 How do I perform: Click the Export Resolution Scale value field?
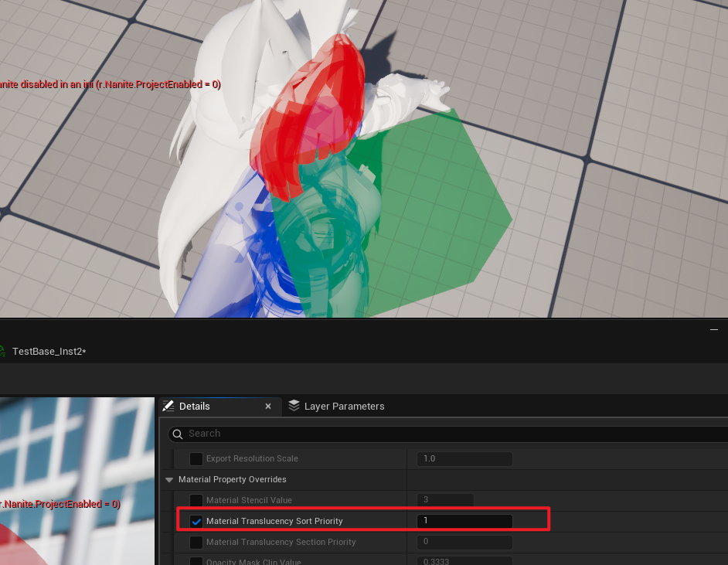tap(464, 459)
